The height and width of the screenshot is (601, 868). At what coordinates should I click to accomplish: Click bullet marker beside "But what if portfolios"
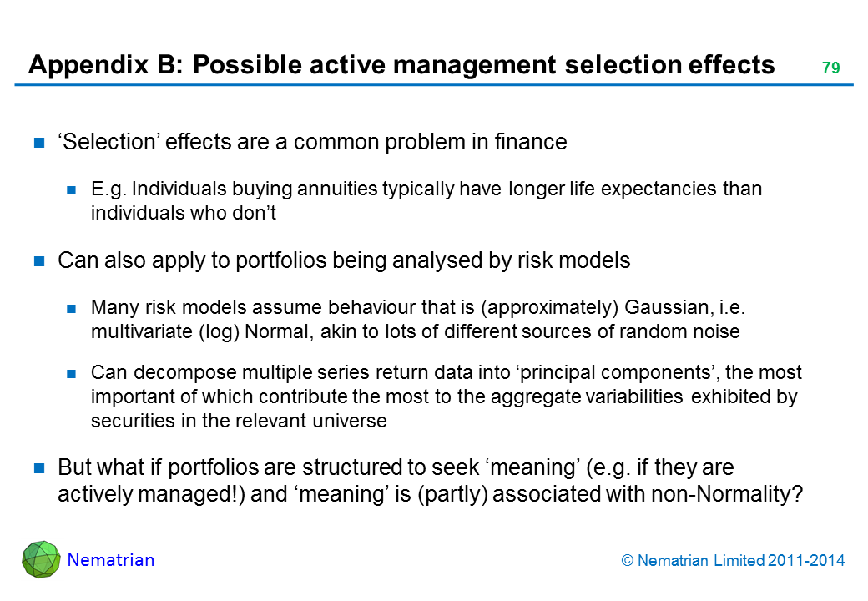39,468
